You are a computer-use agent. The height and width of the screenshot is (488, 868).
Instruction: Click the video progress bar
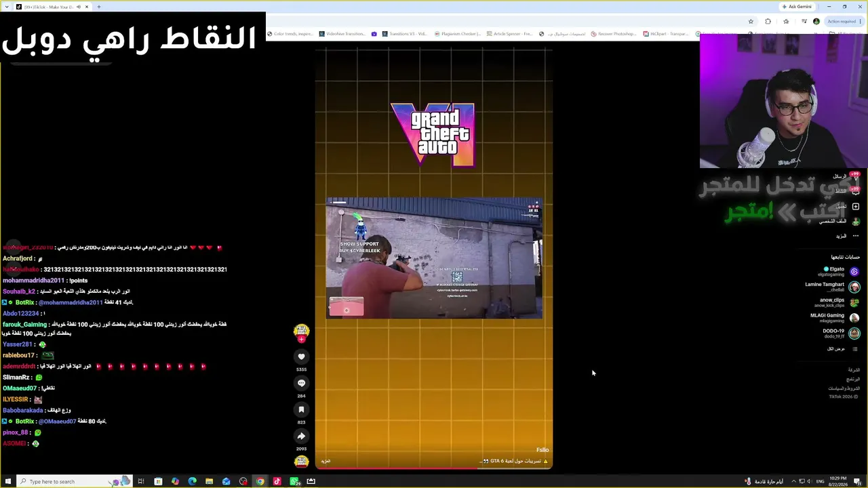tap(434, 468)
